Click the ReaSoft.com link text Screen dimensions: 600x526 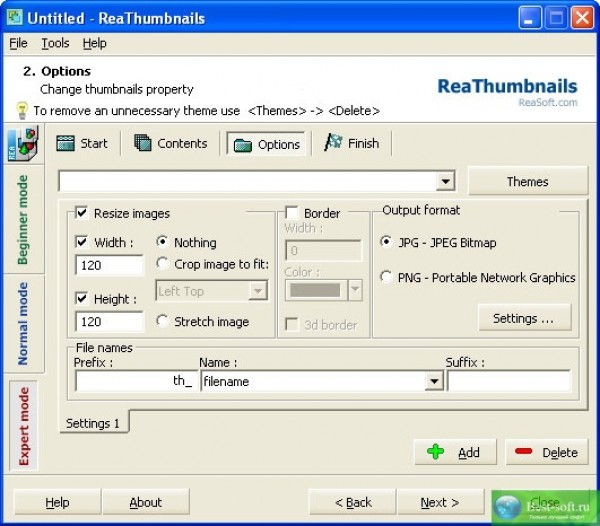548,103
